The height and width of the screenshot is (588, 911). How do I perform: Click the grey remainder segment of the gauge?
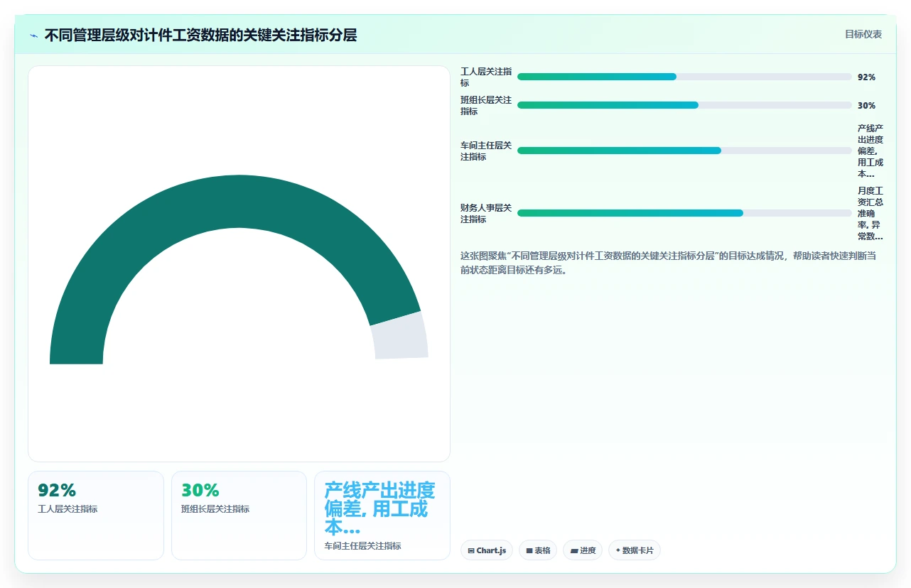(x=399, y=336)
